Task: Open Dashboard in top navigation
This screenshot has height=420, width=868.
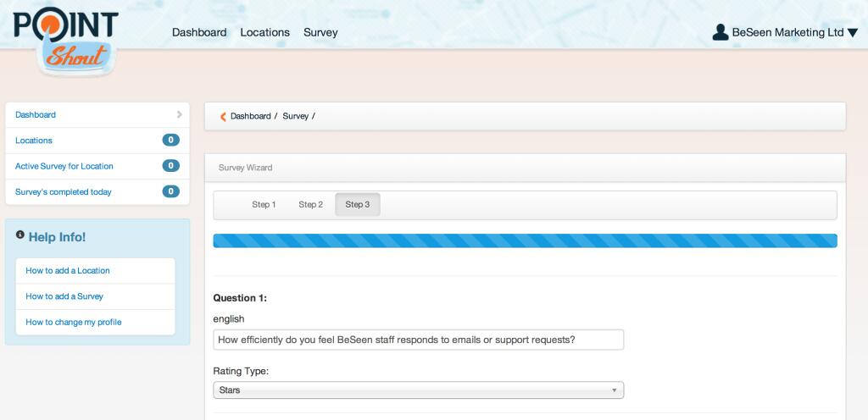Action: 199,32
